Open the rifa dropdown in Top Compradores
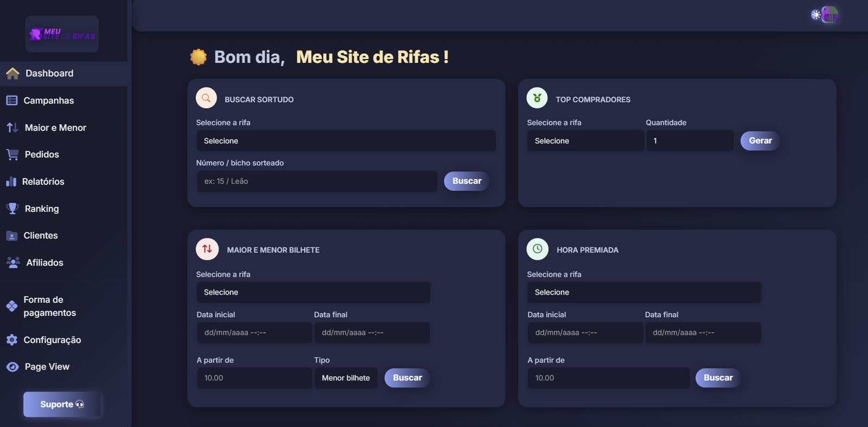868x427 pixels. coord(585,141)
